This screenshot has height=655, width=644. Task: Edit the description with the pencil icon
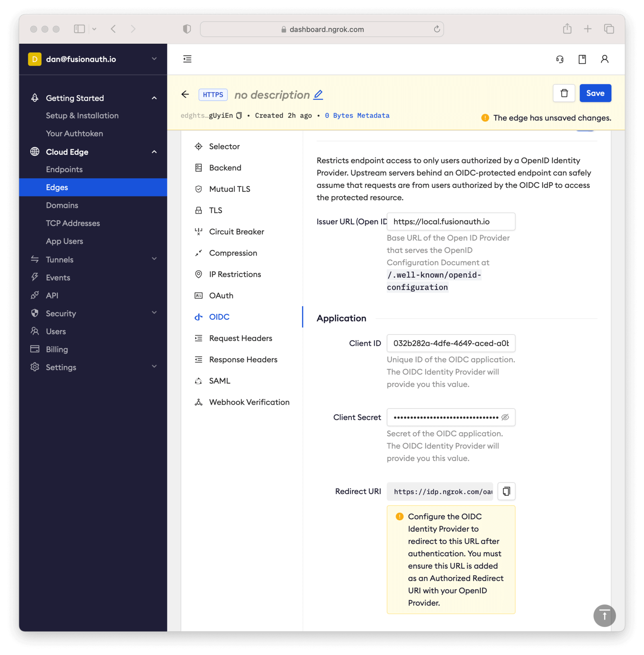(318, 95)
